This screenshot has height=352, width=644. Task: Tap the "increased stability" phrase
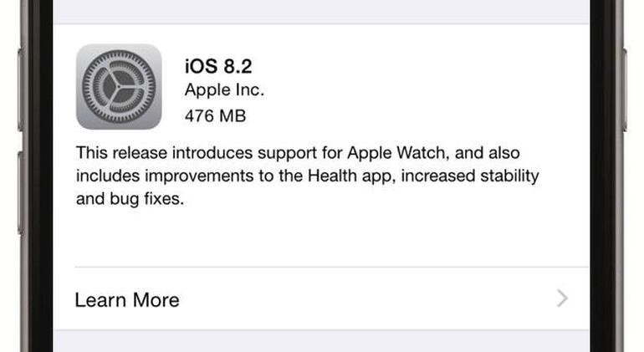coord(470,176)
